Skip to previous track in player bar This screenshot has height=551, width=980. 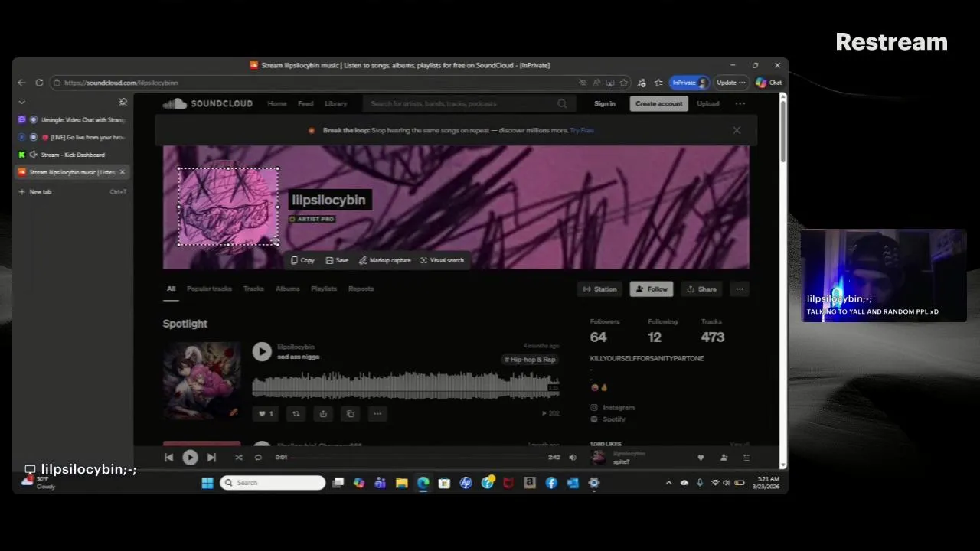[x=168, y=458]
